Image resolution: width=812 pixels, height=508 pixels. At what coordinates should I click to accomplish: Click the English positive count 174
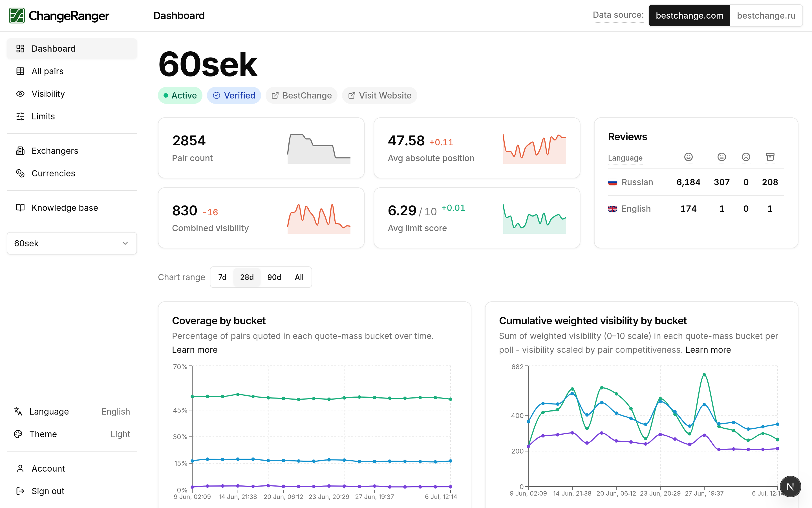point(688,209)
